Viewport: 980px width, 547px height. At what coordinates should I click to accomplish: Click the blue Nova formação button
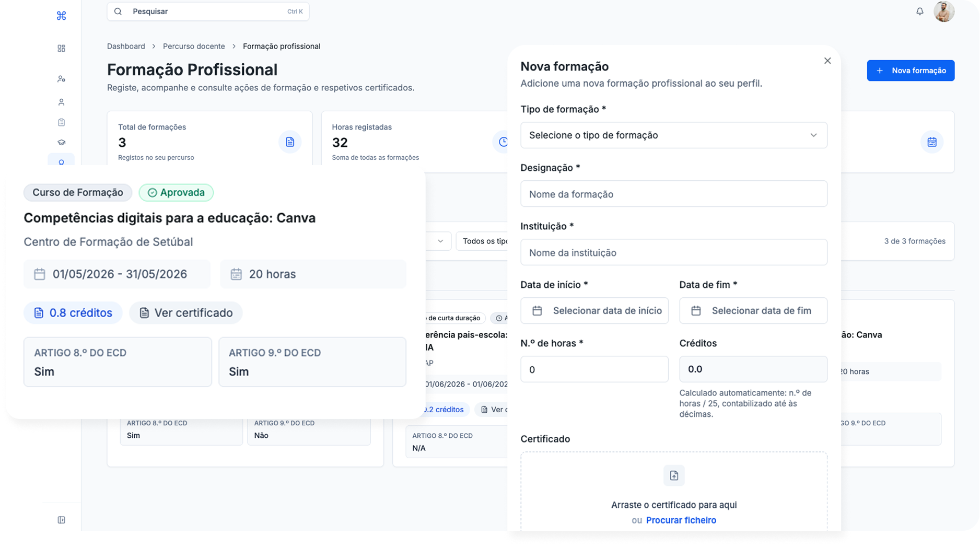[x=911, y=71]
